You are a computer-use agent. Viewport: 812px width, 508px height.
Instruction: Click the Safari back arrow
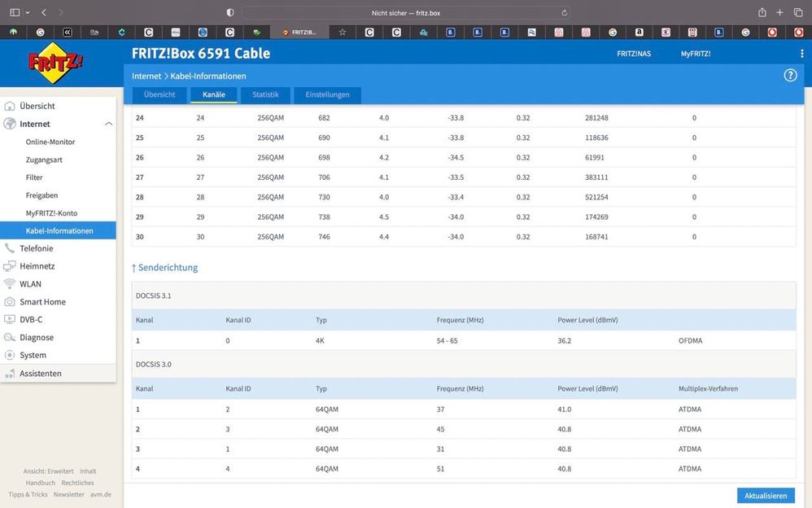pyautogui.click(x=44, y=12)
